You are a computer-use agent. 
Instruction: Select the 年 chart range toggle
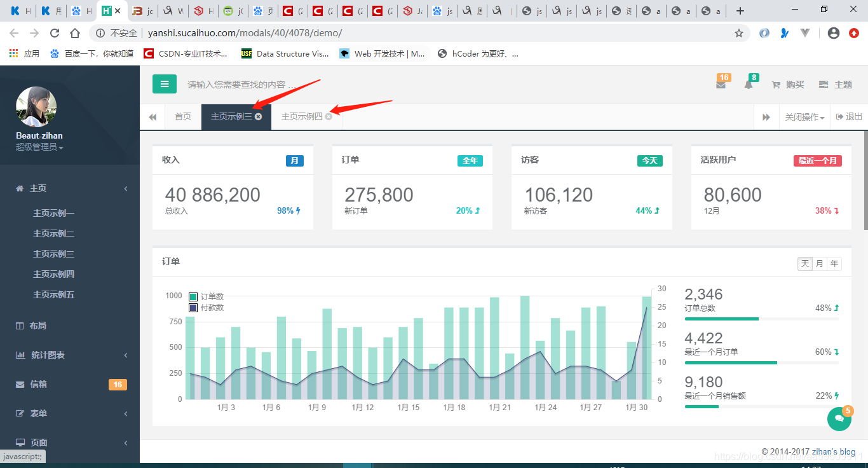coord(834,264)
